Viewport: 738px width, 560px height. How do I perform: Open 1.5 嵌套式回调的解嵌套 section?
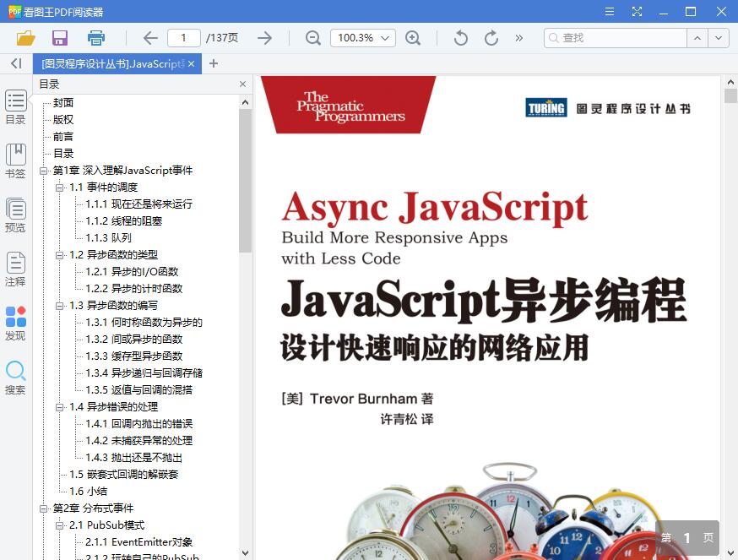tap(124, 475)
